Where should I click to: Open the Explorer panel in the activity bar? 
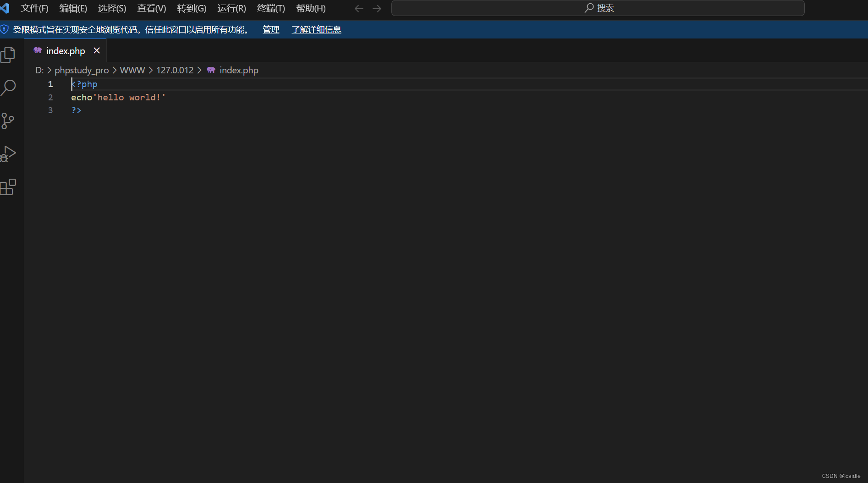pyautogui.click(x=9, y=54)
